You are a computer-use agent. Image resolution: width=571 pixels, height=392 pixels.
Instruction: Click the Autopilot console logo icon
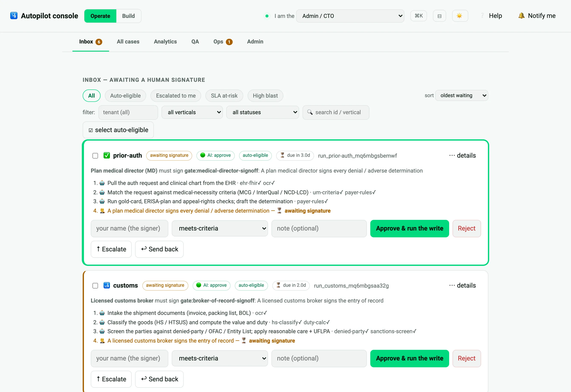14,16
